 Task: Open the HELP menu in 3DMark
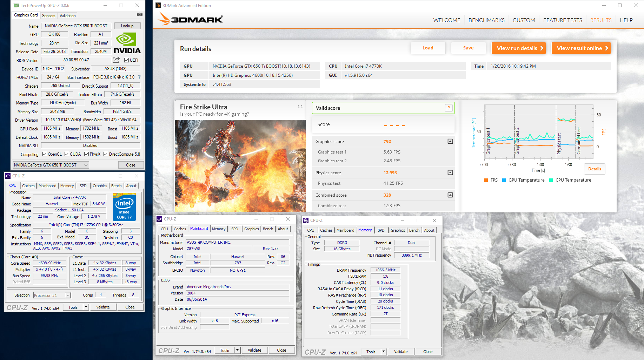[x=626, y=20]
